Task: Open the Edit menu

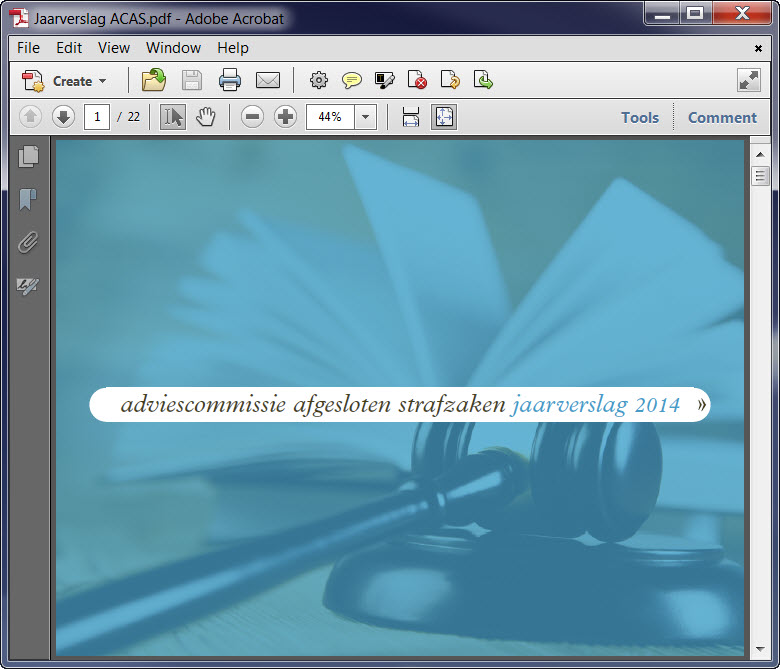Action: pyautogui.click(x=69, y=48)
